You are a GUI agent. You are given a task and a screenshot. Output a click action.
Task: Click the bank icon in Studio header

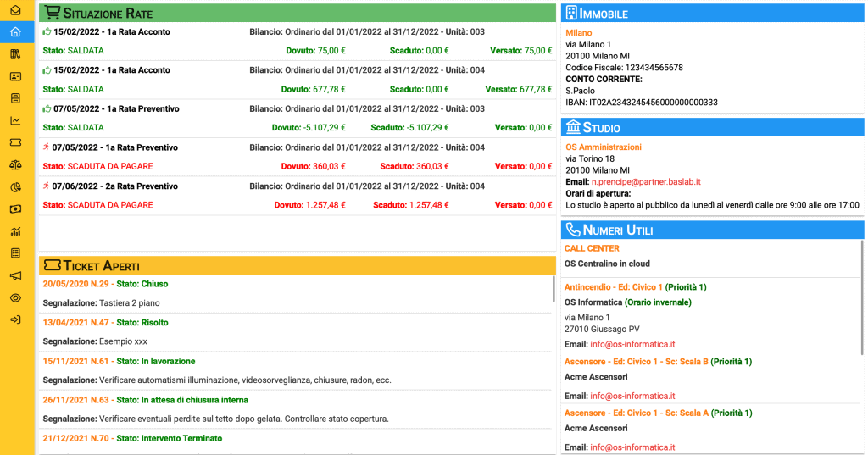(x=573, y=127)
